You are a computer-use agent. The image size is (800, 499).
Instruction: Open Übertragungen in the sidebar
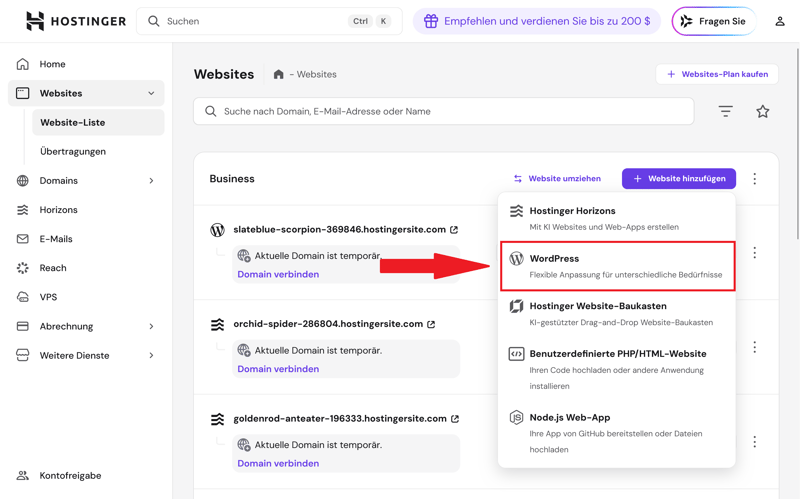(x=73, y=152)
